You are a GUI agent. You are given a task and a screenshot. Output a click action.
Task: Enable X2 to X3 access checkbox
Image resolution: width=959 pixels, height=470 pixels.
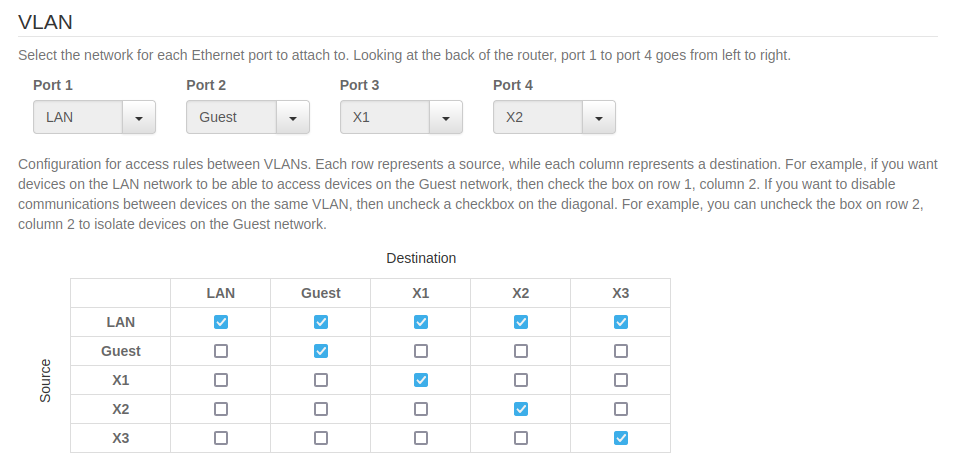pos(621,409)
